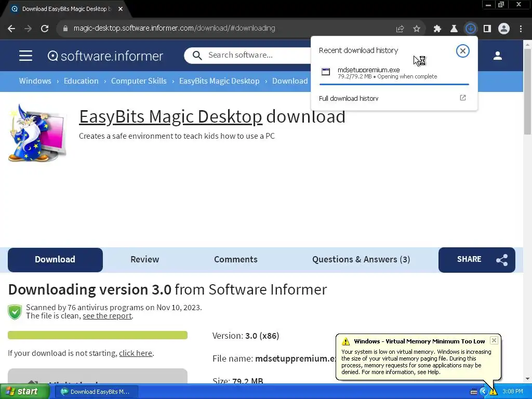The image size is (532, 399).
Task: Toggle the downloads toolbar icon
Action: click(471, 29)
